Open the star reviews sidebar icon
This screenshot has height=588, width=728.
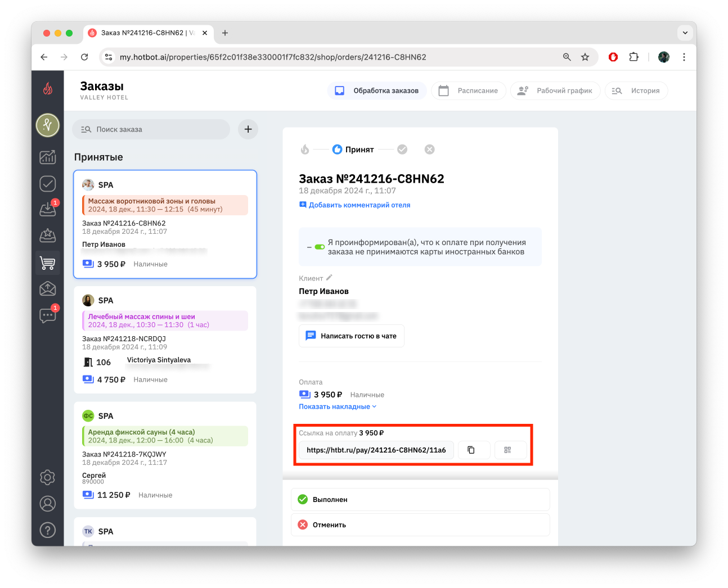[x=48, y=236]
